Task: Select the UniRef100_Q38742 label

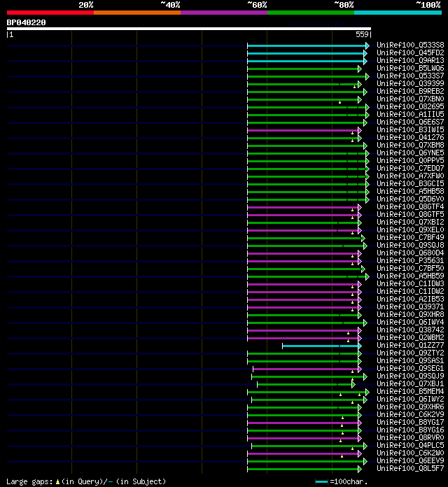Action: coord(410,330)
